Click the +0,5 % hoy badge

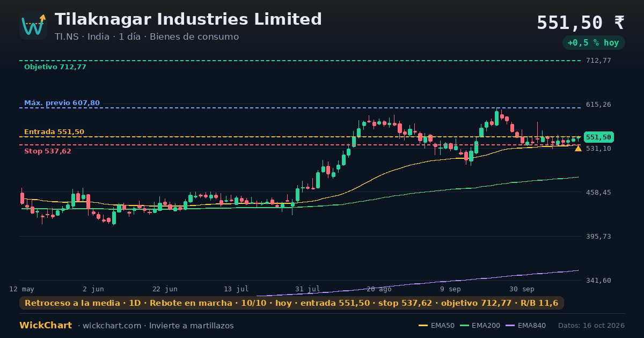(594, 43)
